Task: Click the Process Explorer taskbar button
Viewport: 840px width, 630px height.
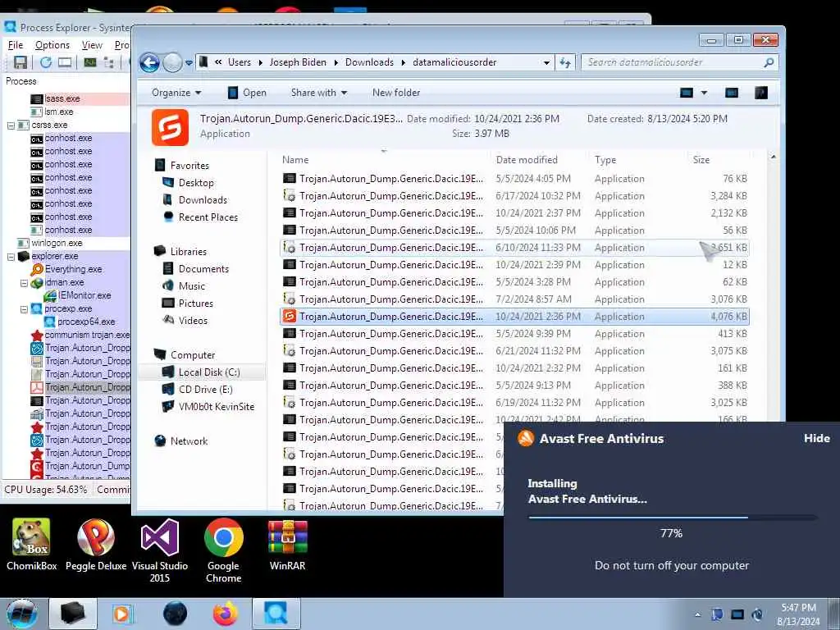Action: [276, 614]
